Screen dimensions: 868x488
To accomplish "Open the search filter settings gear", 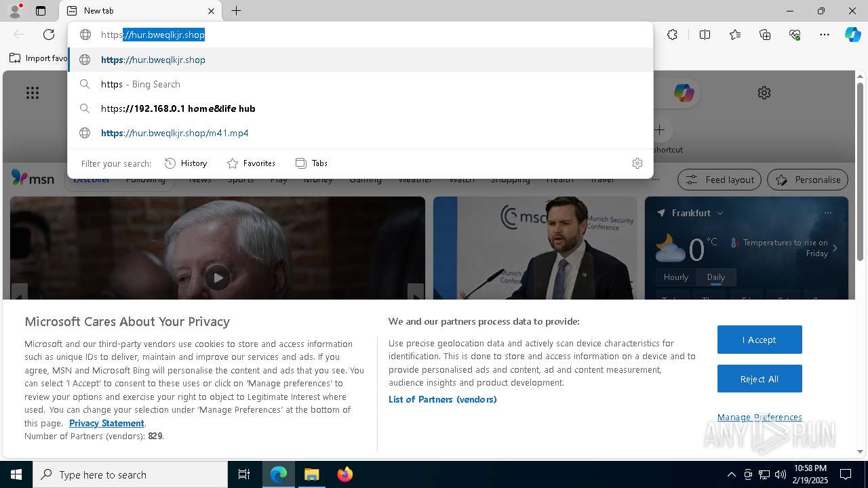I will click(x=637, y=163).
